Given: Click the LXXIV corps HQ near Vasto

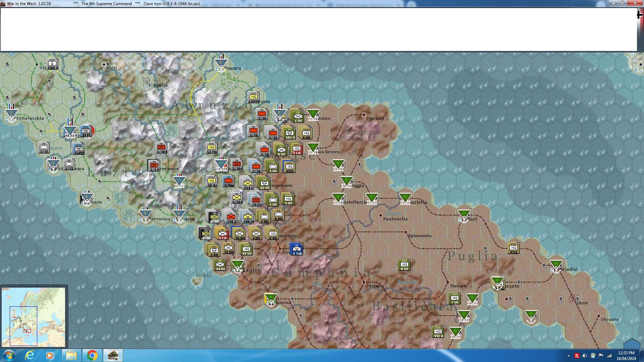Looking at the screenshot, I should pos(254,98).
